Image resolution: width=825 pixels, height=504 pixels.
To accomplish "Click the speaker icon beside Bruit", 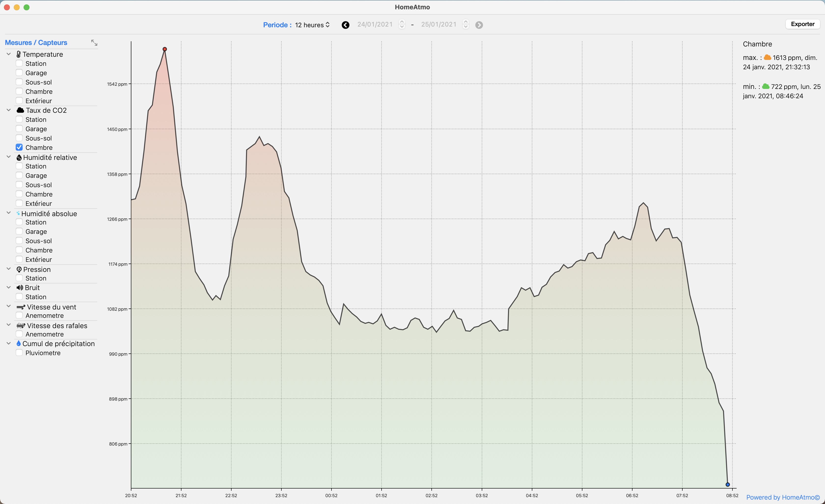I will click(x=20, y=288).
